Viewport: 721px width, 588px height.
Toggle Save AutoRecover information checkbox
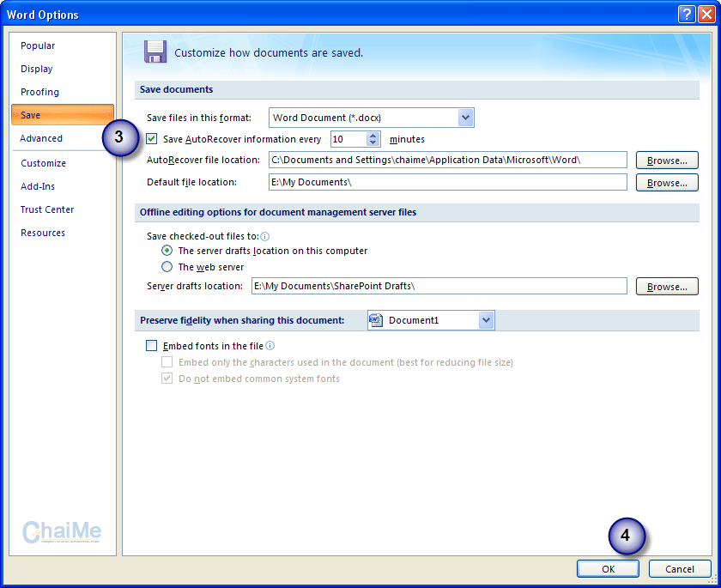(152, 139)
